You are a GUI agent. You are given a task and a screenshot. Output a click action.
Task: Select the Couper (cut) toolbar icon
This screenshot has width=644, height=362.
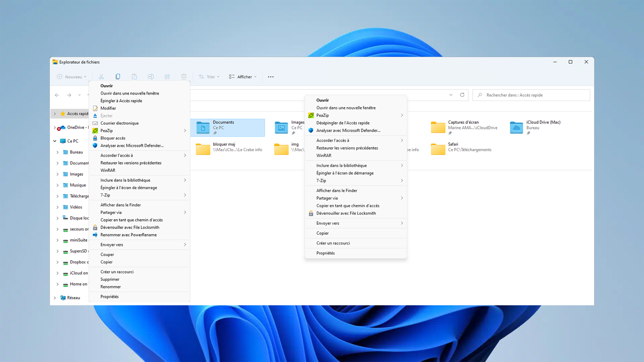coord(101,76)
